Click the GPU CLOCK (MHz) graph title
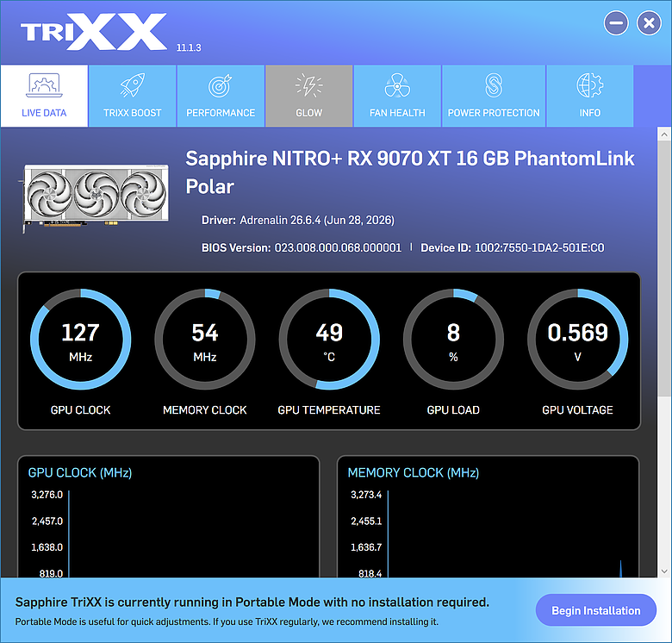672x643 pixels. click(x=80, y=473)
